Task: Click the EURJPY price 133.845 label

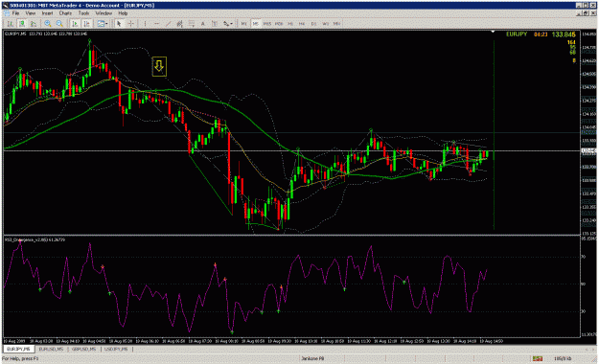Action: click(564, 34)
